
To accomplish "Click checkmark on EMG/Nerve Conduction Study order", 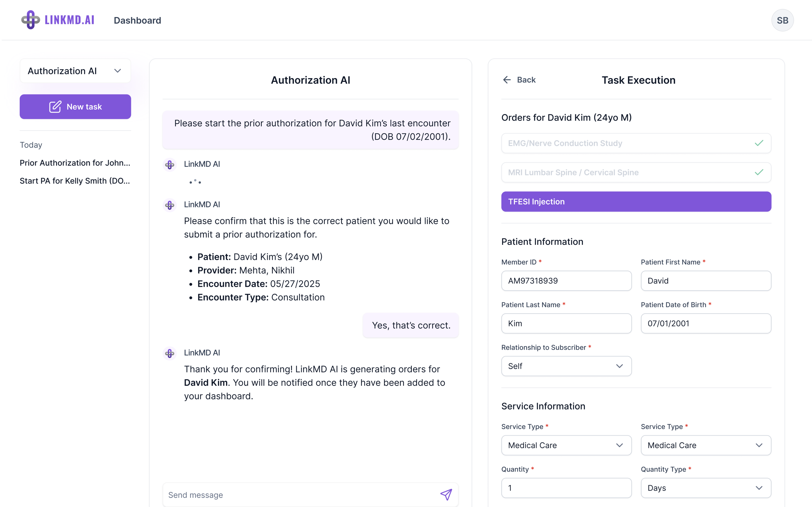I will pos(759,143).
